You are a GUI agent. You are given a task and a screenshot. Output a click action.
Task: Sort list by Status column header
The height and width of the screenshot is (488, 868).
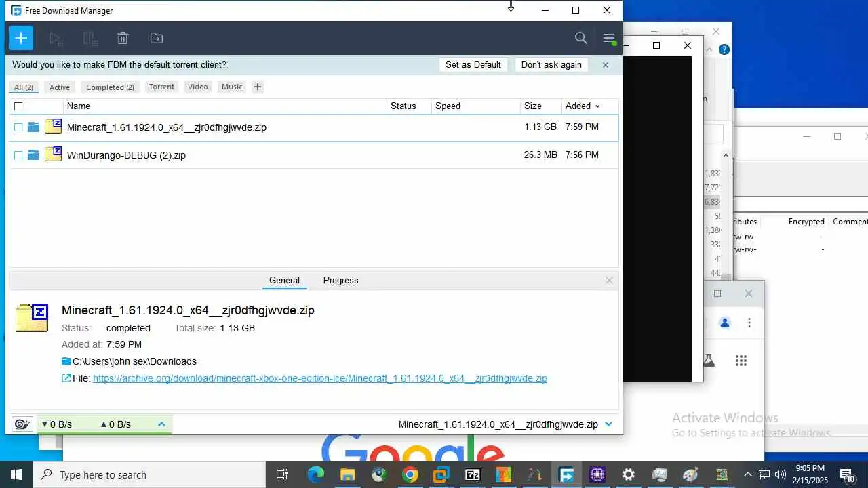coord(409,106)
